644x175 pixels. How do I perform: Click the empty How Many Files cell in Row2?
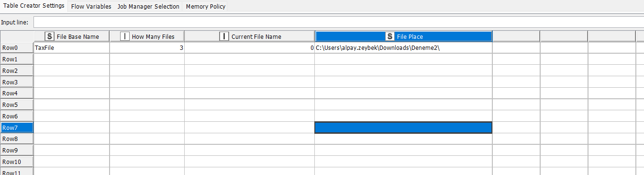pyautogui.click(x=147, y=70)
